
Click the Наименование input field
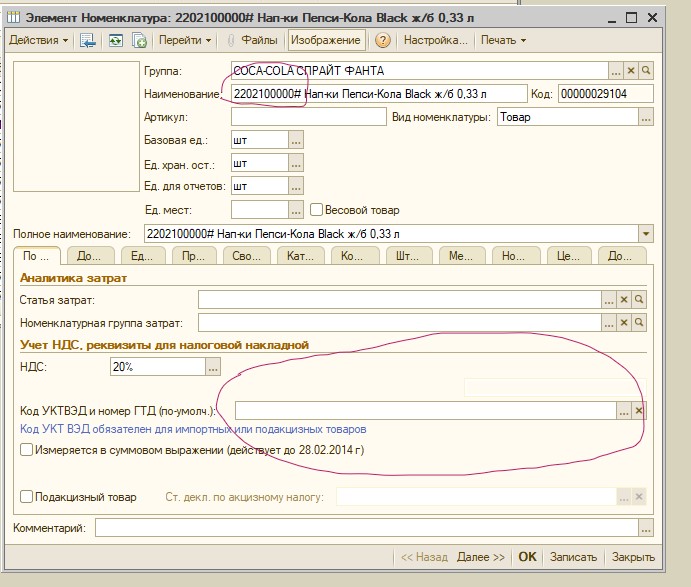[x=379, y=94]
